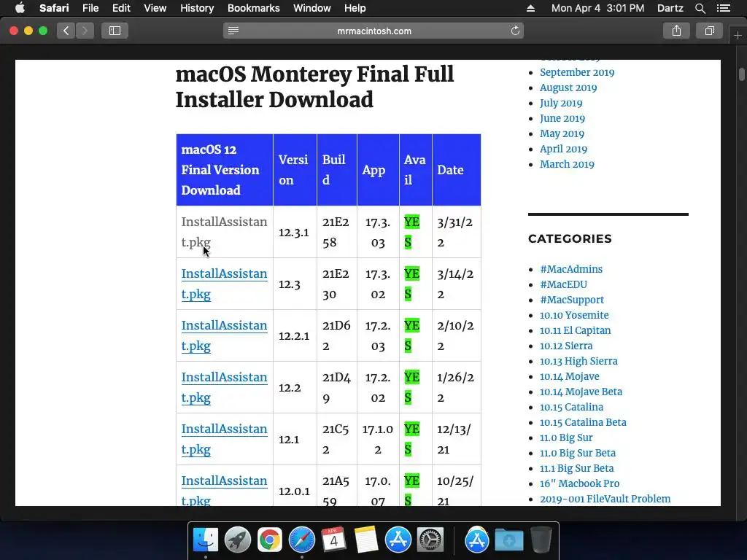The image size is (747, 560).
Task: Open 10.14 Mojave Beta category
Action: tap(581, 392)
